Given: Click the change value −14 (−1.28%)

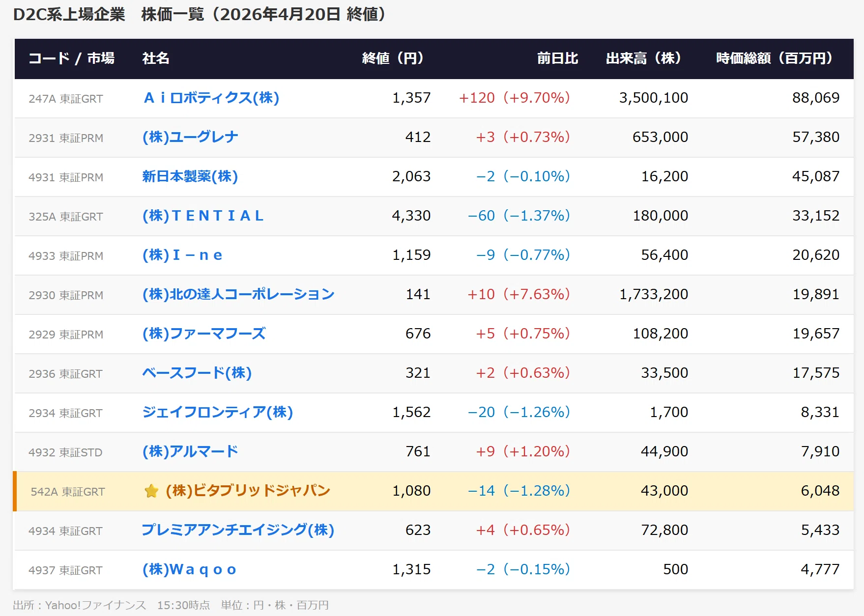Looking at the screenshot, I should (x=518, y=491).
